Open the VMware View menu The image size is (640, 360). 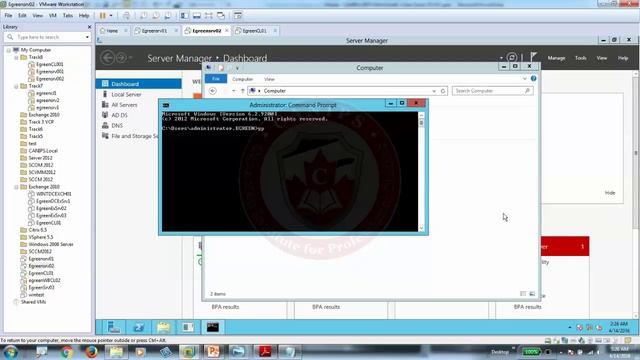coord(37,16)
